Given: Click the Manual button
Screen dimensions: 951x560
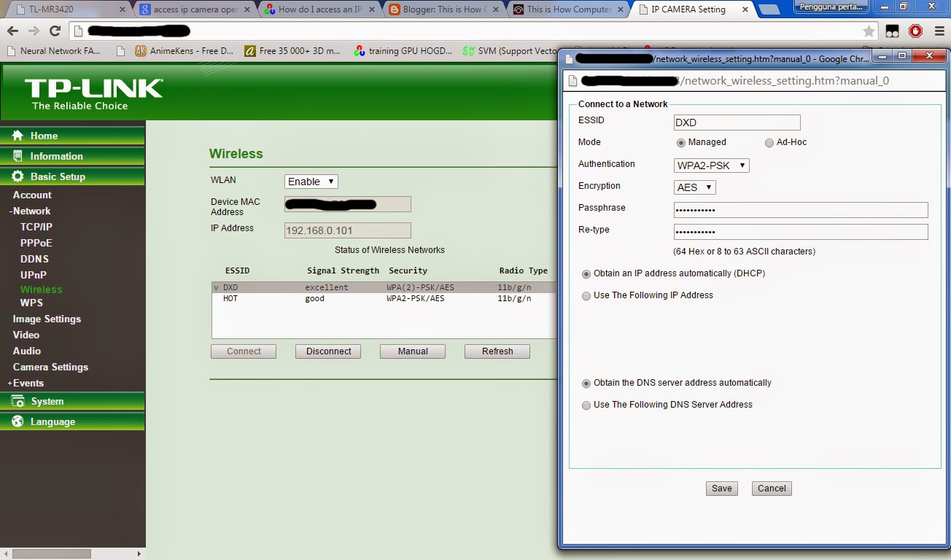Looking at the screenshot, I should pyautogui.click(x=413, y=351).
